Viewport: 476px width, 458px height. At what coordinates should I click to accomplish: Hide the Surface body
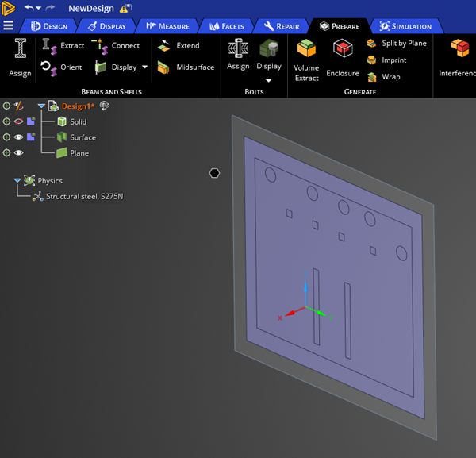[18, 137]
